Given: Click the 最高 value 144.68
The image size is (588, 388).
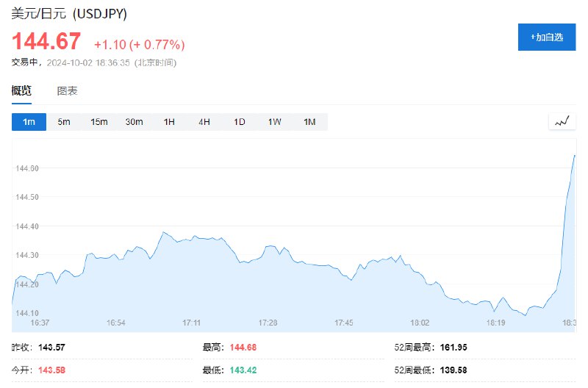Looking at the screenshot, I should click(x=243, y=348).
